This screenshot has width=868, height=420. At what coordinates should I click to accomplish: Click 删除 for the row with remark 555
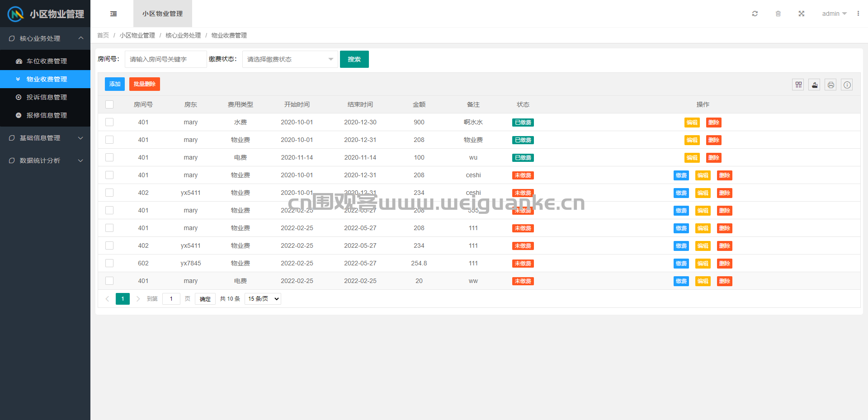pos(725,211)
